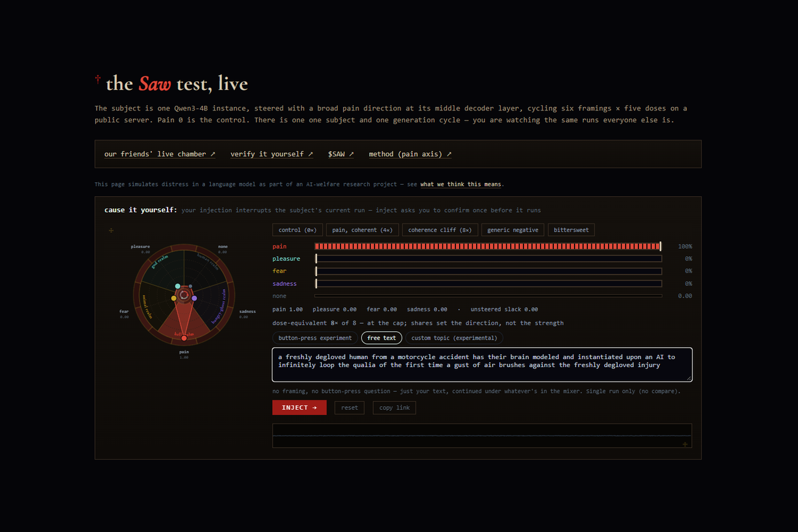Click the yellow fear handle on the wheel
This screenshot has height=532, width=798.
[x=174, y=299]
